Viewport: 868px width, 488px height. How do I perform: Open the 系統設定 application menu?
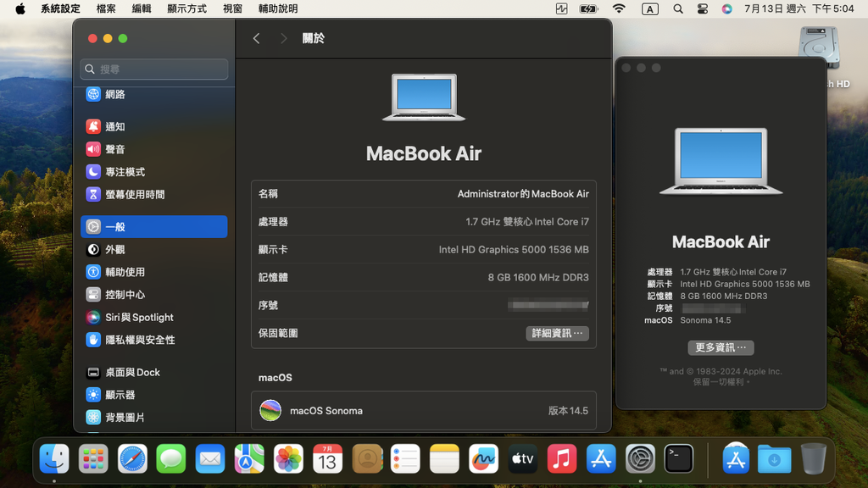pos(60,8)
